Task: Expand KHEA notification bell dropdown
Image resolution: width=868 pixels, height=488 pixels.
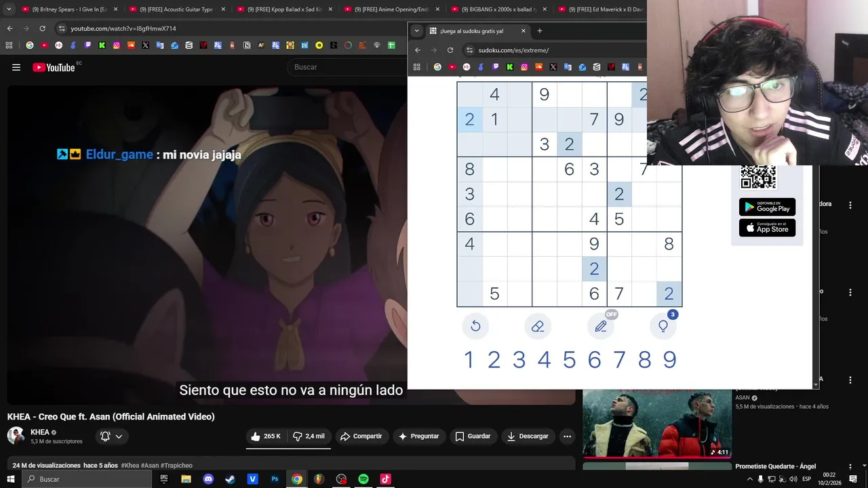Action: 111,436
